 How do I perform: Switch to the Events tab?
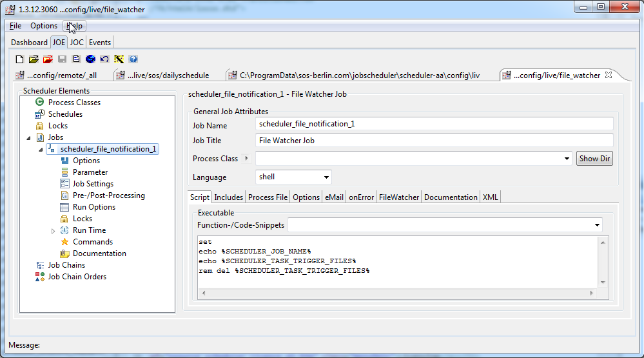point(100,43)
